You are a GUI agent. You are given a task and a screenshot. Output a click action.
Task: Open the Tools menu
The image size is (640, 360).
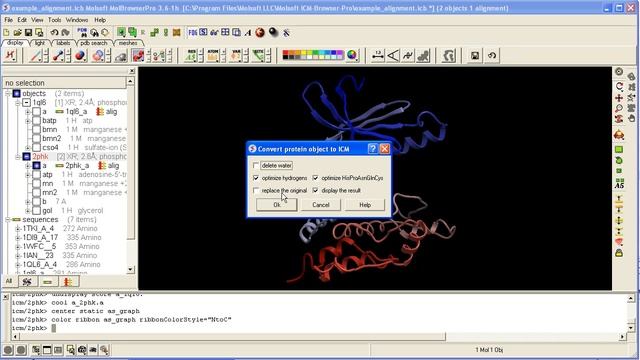point(54,20)
